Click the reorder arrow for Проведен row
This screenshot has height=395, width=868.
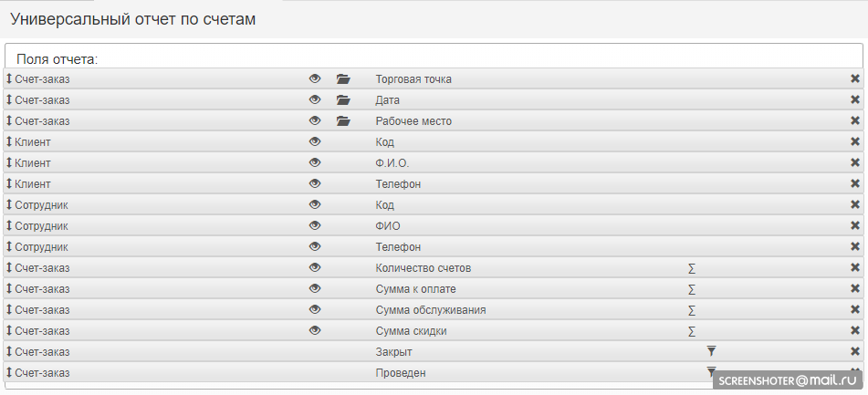click(x=9, y=373)
